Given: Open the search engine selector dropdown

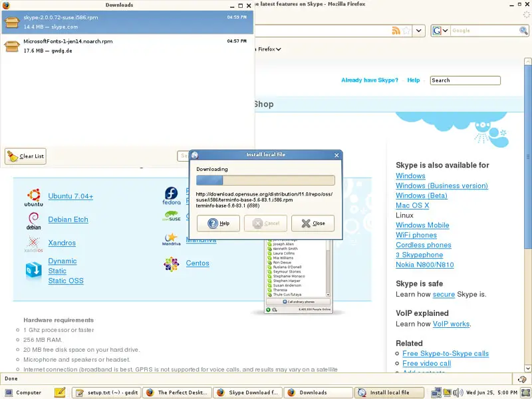Looking at the screenshot, I should coord(440,31).
